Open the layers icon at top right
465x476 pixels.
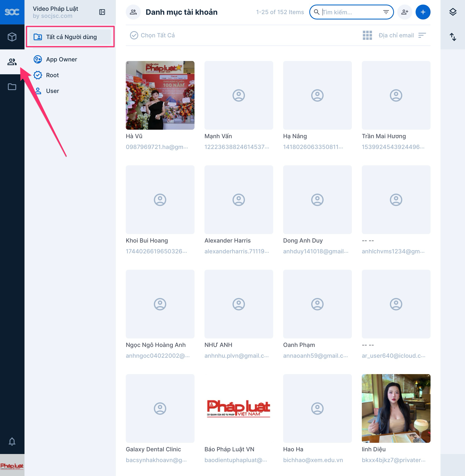[x=453, y=12]
